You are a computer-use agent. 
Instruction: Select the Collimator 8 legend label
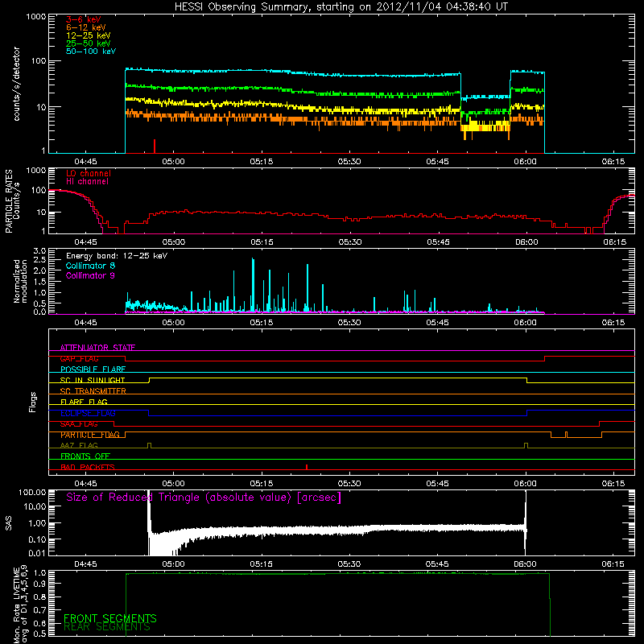(x=90, y=266)
